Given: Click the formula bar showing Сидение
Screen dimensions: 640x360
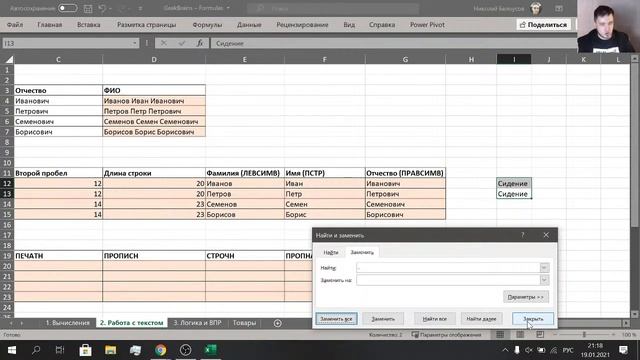Looking at the screenshot, I should click(393, 43).
